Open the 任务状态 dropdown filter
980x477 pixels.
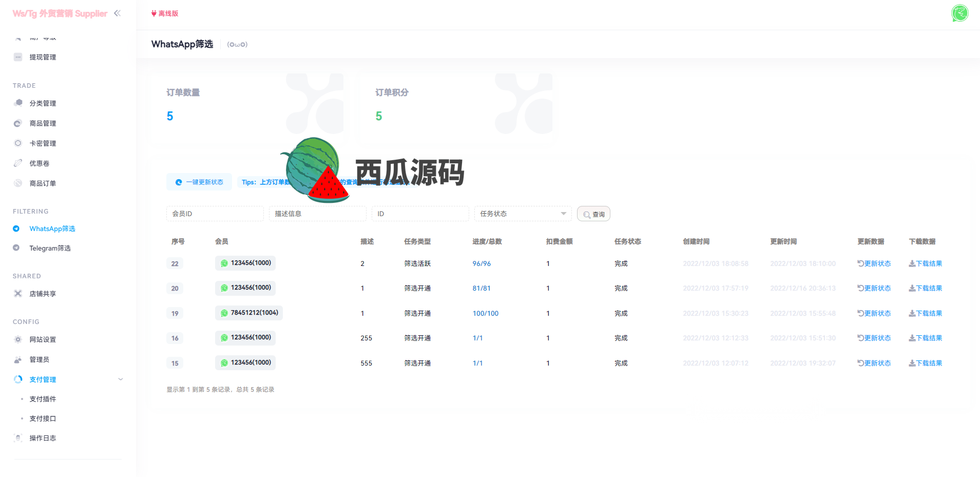point(523,214)
